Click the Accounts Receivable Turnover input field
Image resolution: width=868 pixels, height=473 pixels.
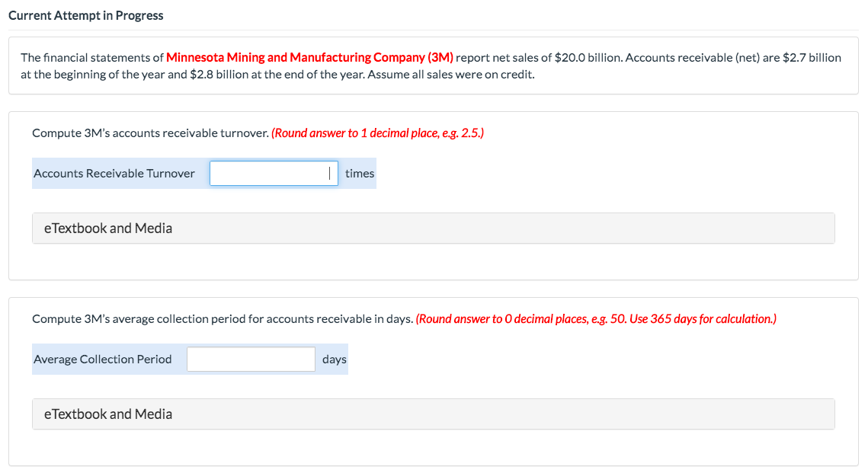274,173
